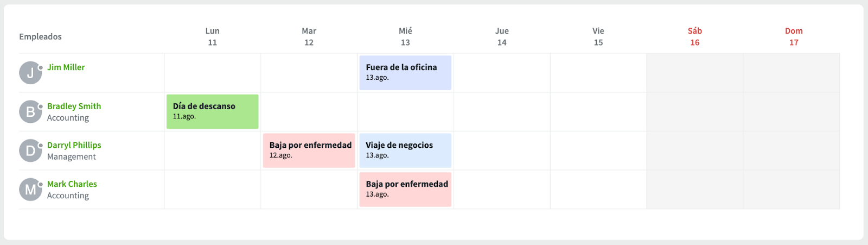Select the Mar 12 column header
868x245 pixels.
tap(309, 36)
